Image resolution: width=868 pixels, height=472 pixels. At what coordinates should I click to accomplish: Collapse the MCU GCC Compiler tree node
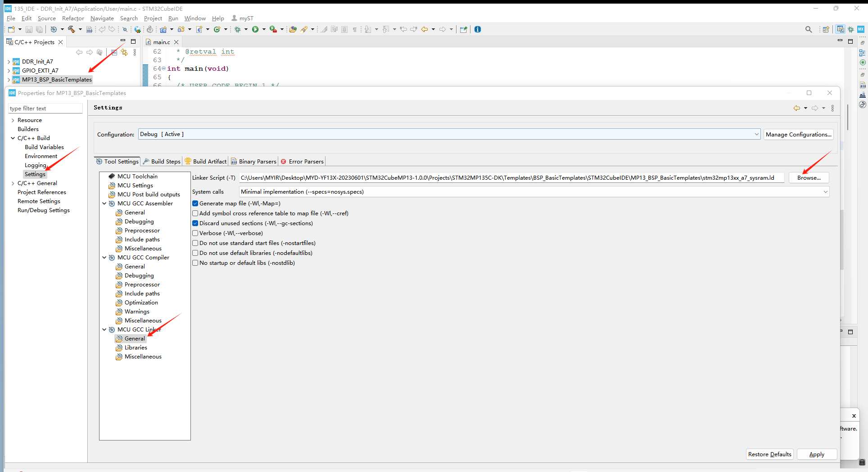(x=104, y=258)
